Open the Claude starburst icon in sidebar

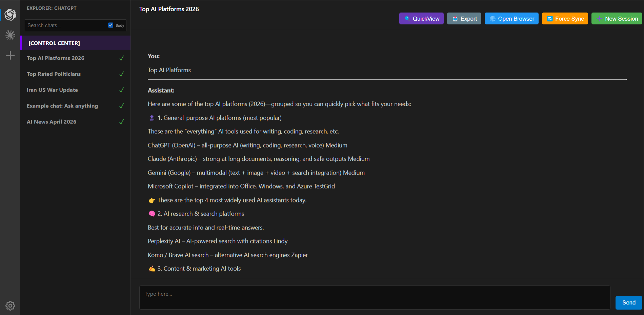click(x=10, y=35)
